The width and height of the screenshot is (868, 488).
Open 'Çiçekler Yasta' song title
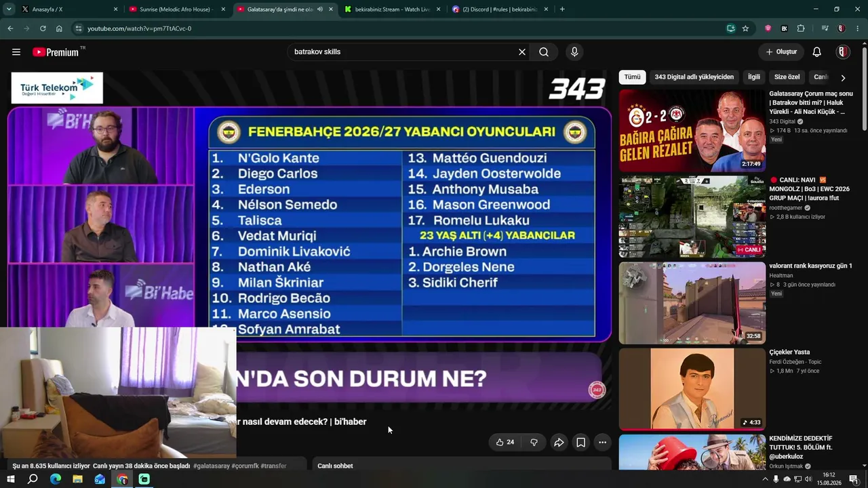point(789,352)
